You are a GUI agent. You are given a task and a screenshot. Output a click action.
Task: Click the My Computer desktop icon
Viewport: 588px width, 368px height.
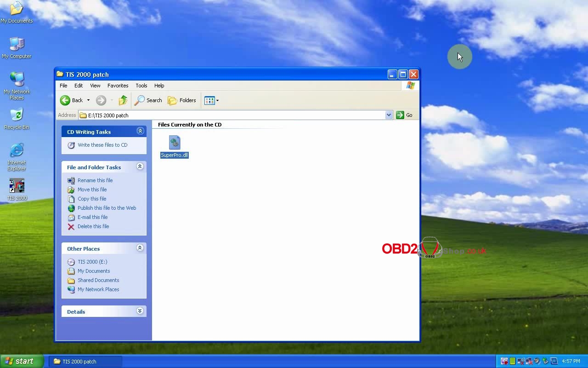tap(17, 45)
